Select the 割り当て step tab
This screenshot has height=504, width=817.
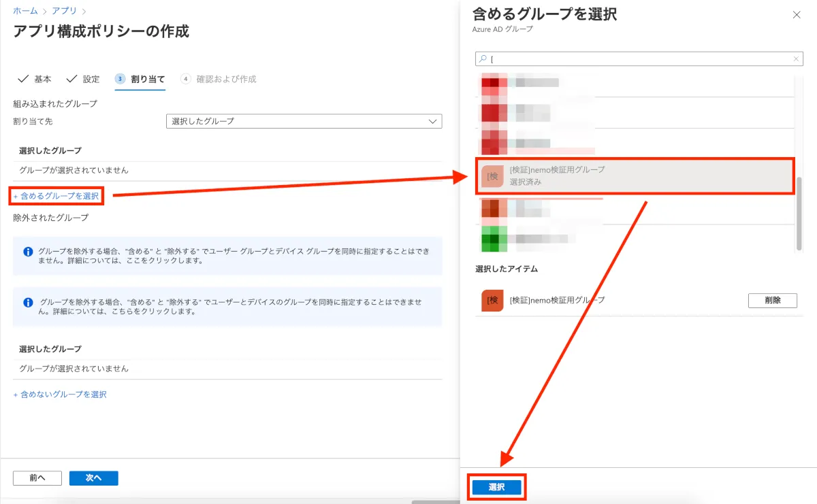coord(140,79)
